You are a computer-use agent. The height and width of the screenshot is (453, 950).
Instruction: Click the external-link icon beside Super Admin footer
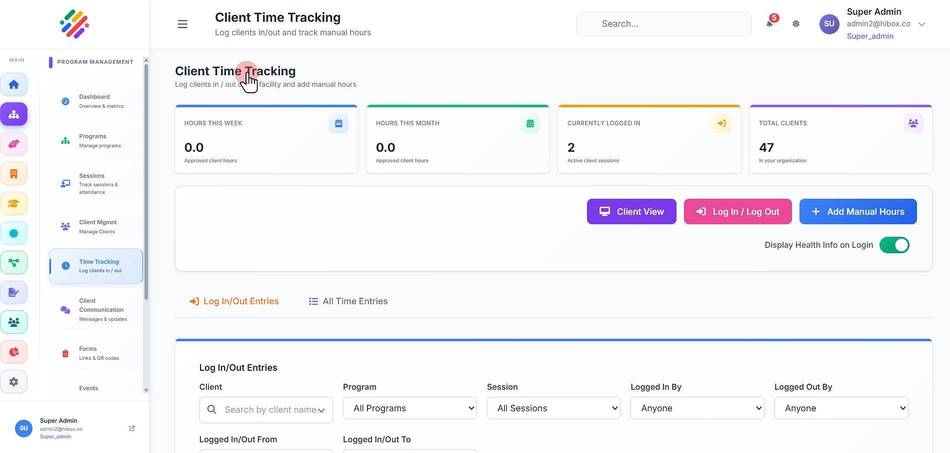[132, 428]
